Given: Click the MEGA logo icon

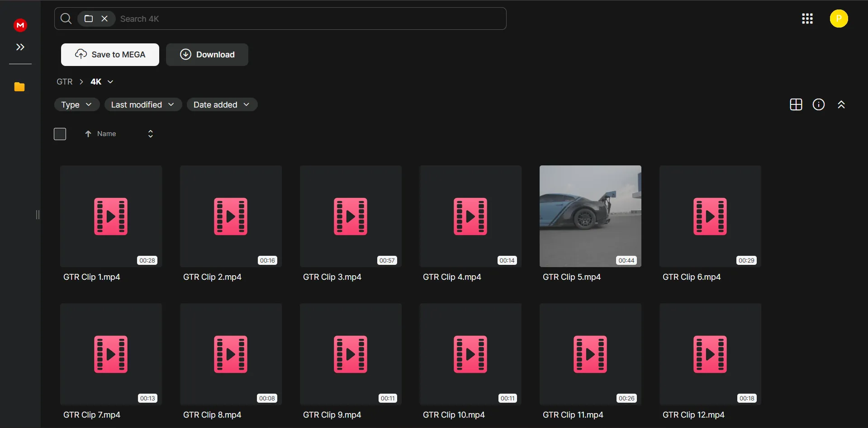Looking at the screenshot, I should [x=20, y=25].
